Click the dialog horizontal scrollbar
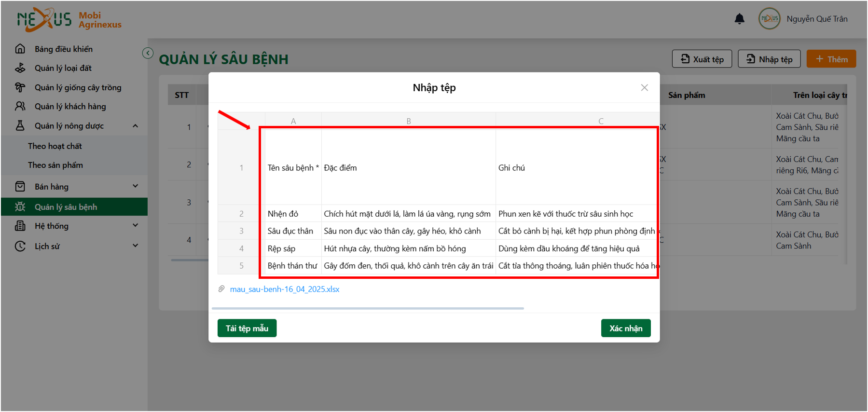The image size is (868, 412). click(x=368, y=308)
